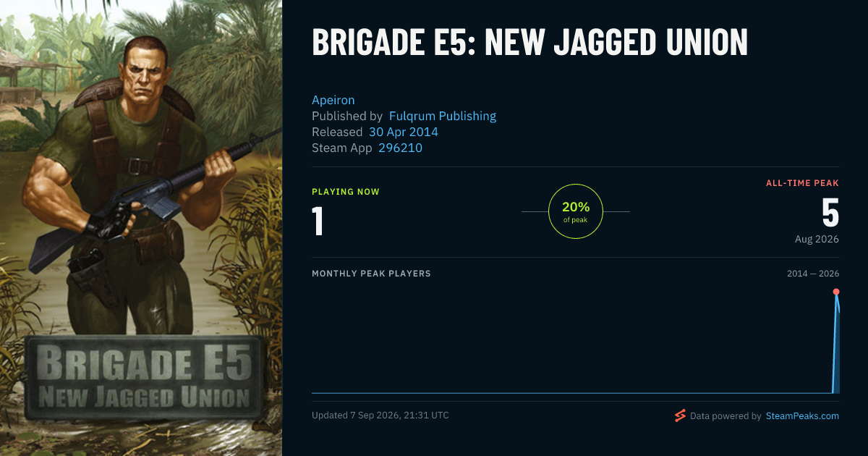This screenshot has height=456, width=868.
Task: Click the 2014 — 2026 range label
Action: tap(813, 274)
